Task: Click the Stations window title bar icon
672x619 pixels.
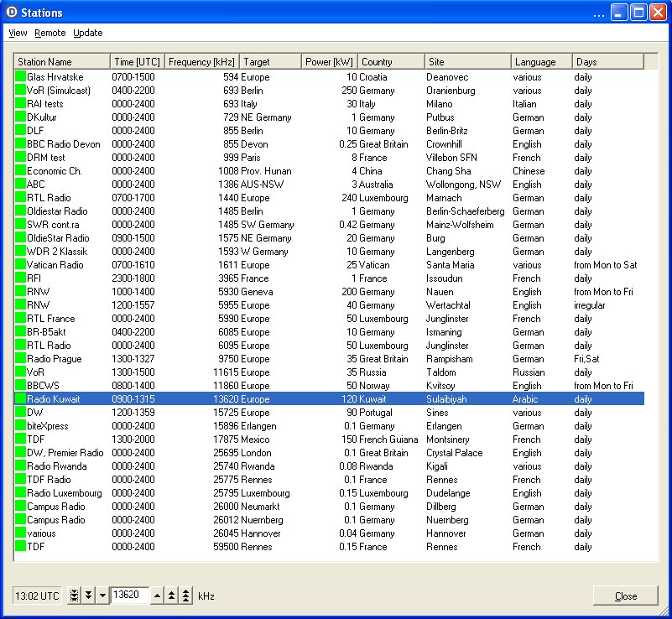Action: click(11, 13)
